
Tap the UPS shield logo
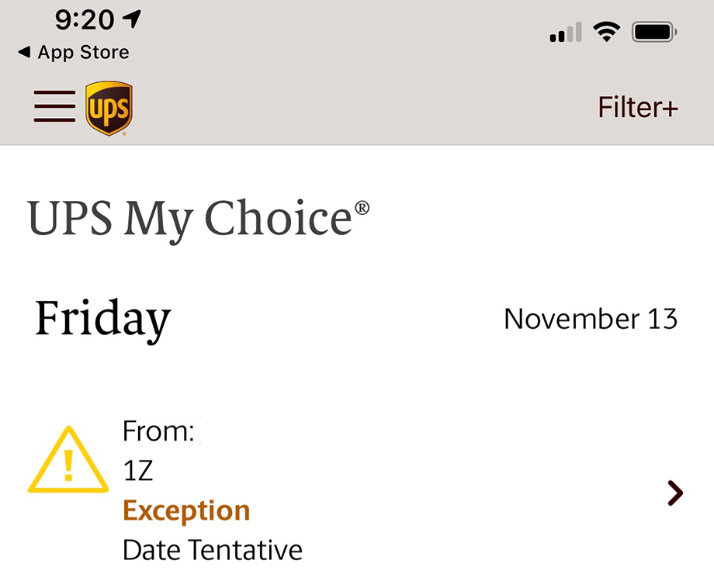tap(109, 109)
